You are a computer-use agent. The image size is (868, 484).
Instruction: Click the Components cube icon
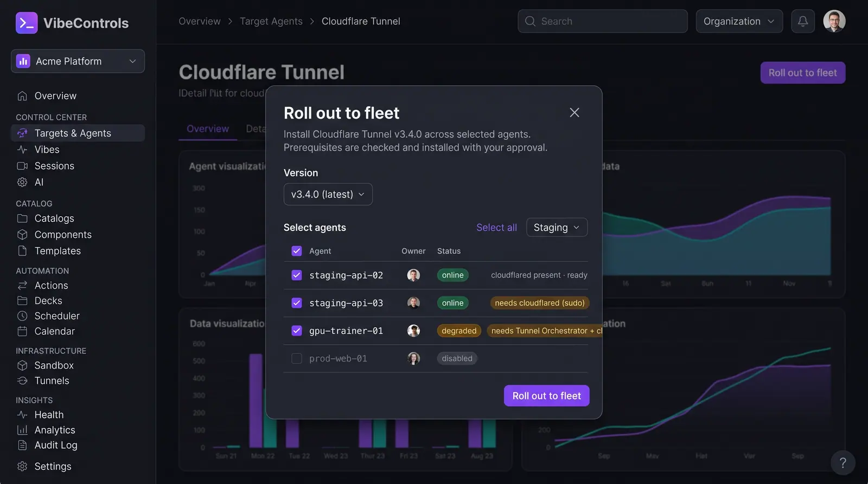[x=22, y=235]
